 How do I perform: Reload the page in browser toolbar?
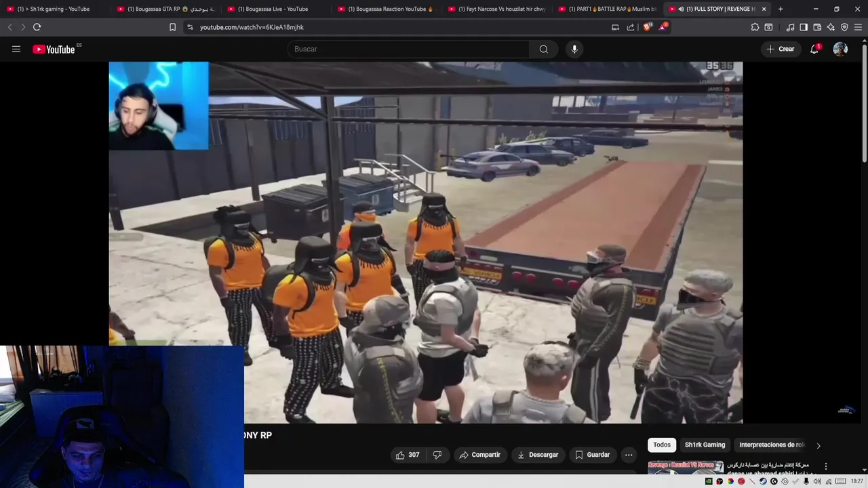click(x=37, y=27)
